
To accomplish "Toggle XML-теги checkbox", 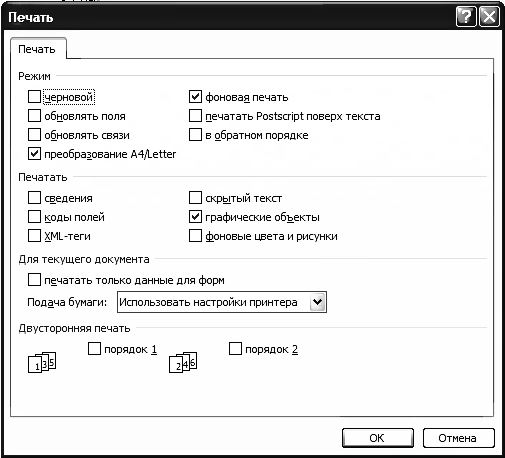I will (x=34, y=236).
